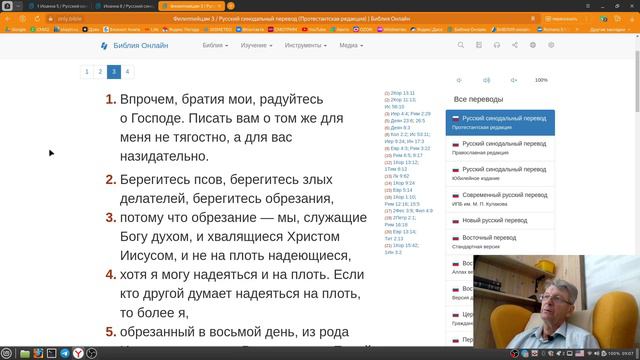This screenshot has height=360, width=640.
Task: Select Русский синодальный перевод Православная редакция
Action: tap(500, 148)
